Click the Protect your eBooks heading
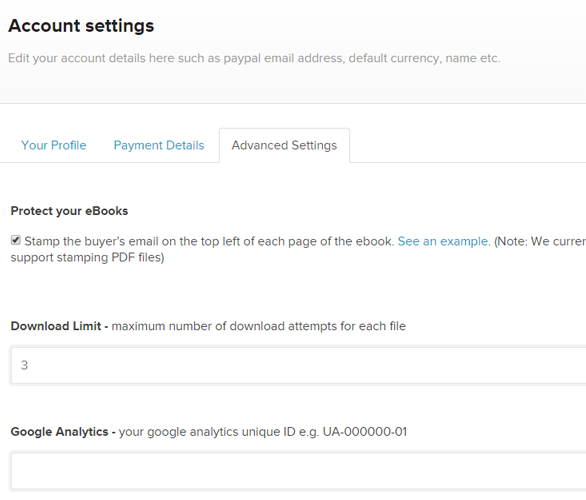586x500 pixels. pyautogui.click(x=69, y=211)
